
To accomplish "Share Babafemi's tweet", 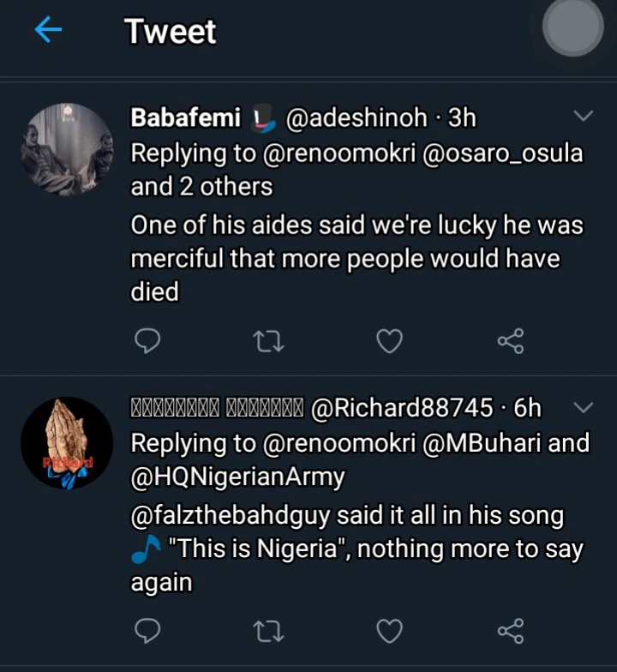I will pyautogui.click(x=510, y=342).
